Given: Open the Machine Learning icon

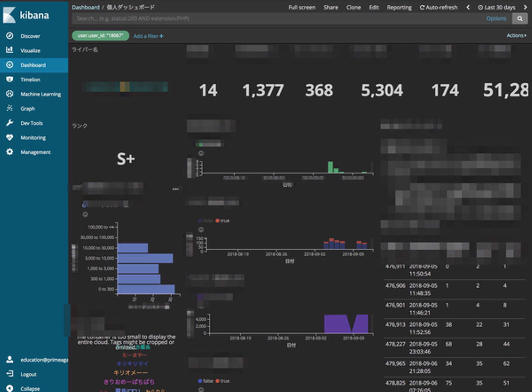Looking at the screenshot, I should [x=10, y=94].
